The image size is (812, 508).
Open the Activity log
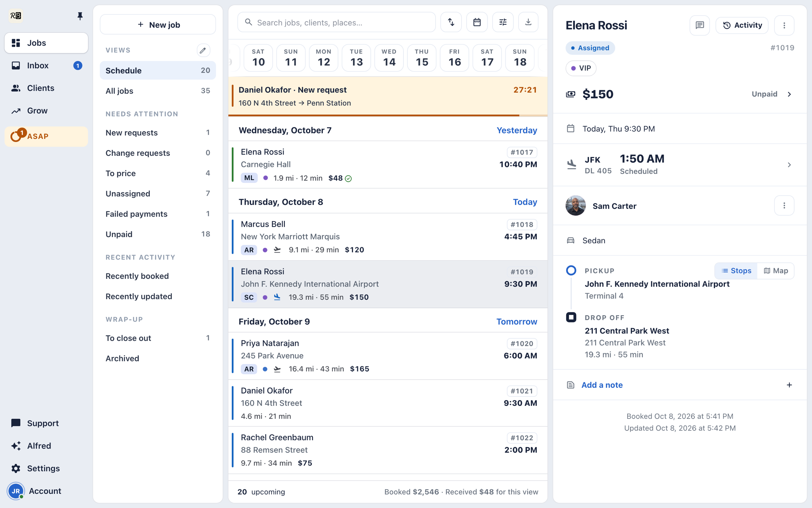pyautogui.click(x=742, y=25)
